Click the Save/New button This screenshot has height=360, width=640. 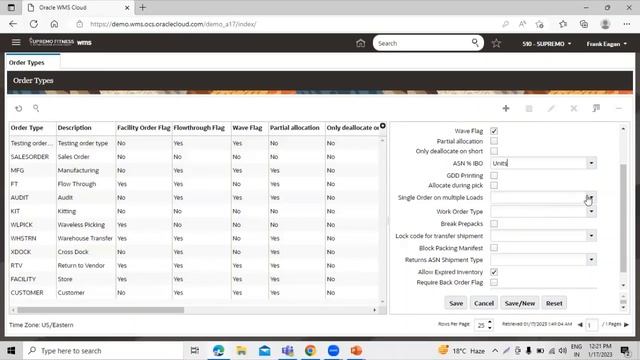pyautogui.click(x=520, y=303)
